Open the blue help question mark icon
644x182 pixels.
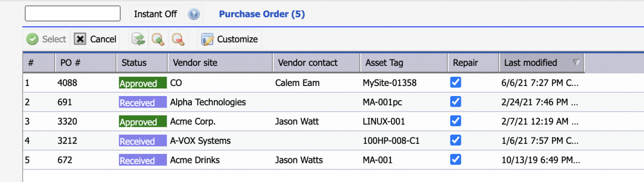(x=194, y=14)
